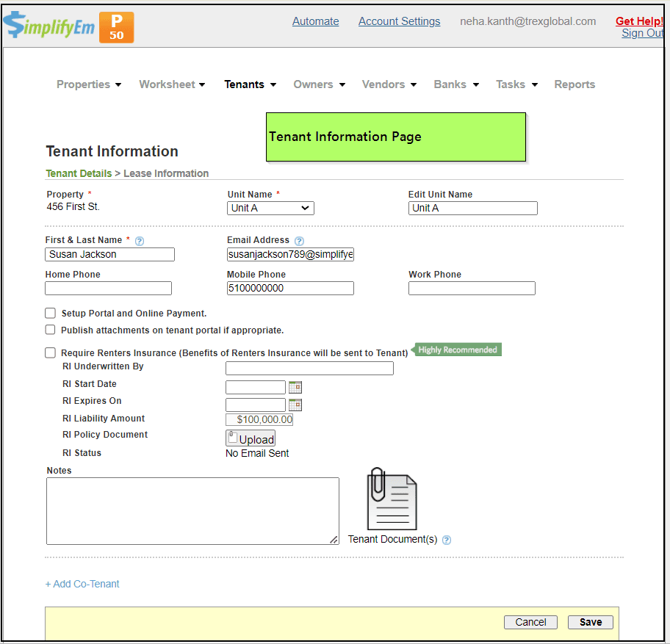Click the orange P 50 plan badge
The width and height of the screenshot is (670, 644).
pyautogui.click(x=116, y=27)
